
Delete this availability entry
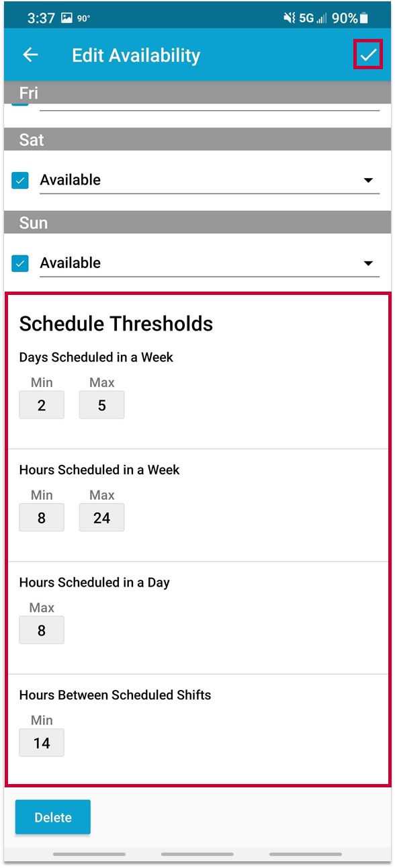tap(53, 817)
